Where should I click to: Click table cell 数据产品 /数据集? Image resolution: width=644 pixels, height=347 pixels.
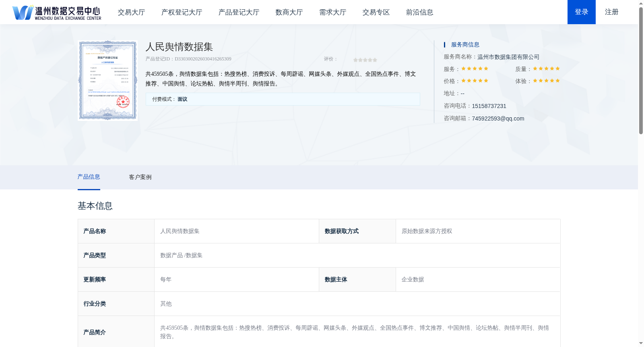point(357,256)
